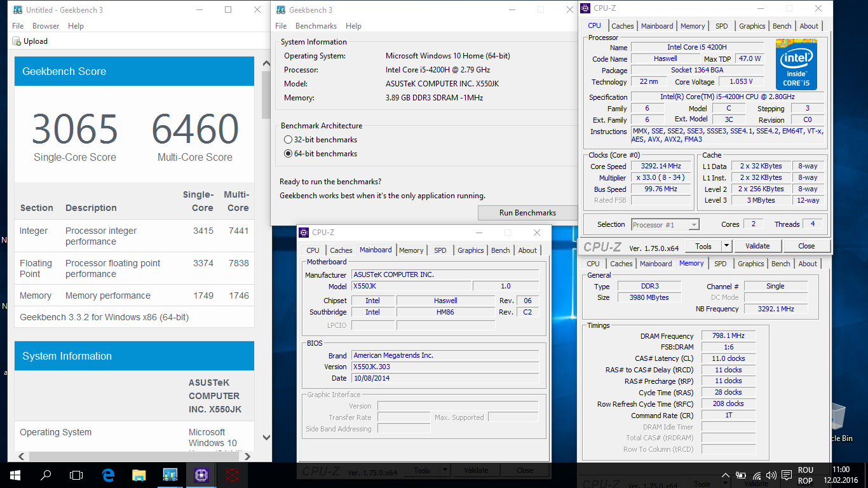Select 32-bit benchmarks radio button

coord(288,140)
